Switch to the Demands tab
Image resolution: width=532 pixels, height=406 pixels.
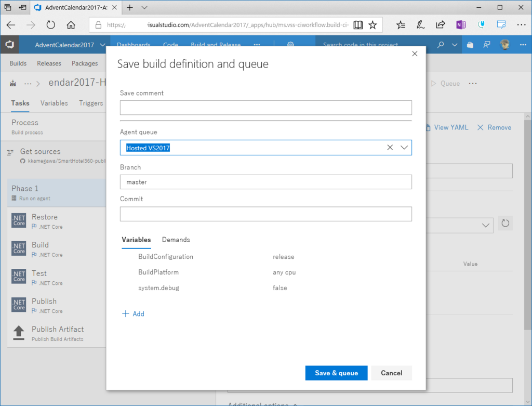point(176,240)
